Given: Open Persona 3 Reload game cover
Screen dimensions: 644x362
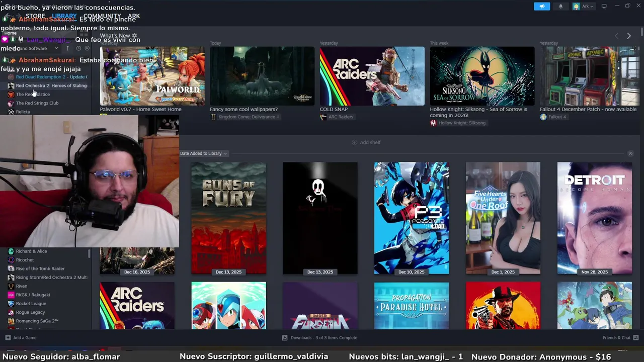Looking at the screenshot, I should pyautogui.click(x=412, y=218).
